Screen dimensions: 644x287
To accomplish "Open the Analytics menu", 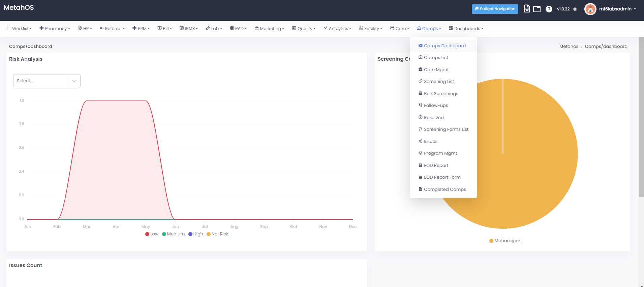I will (337, 28).
